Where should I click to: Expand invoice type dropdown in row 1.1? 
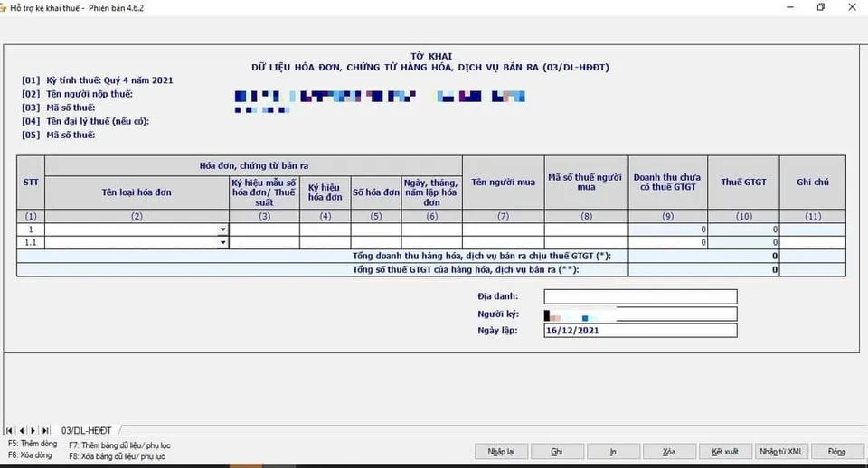click(222, 242)
